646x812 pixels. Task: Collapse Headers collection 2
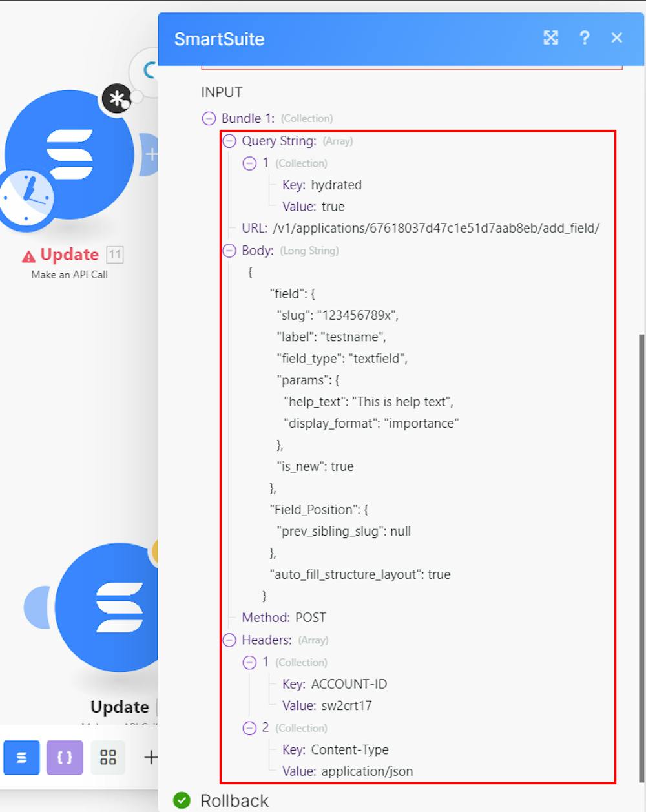249,728
